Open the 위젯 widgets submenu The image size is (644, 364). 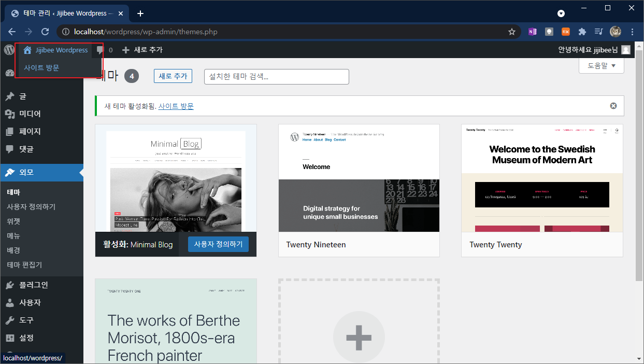point(13,221)
